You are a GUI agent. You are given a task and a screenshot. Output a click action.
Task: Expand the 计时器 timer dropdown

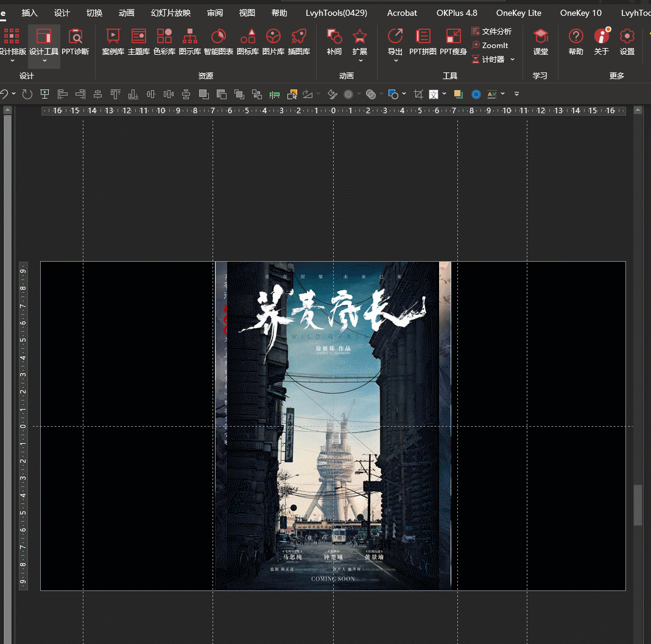point(512,59)
